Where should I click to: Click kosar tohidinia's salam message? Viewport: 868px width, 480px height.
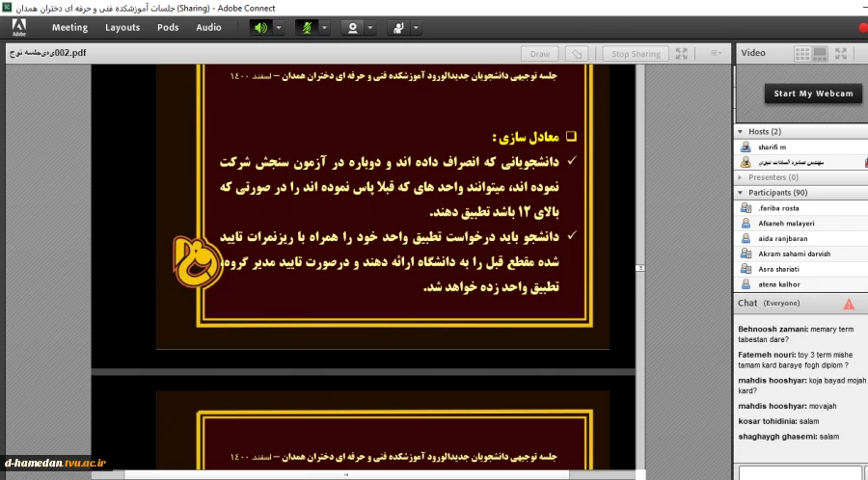coord(778,421)
